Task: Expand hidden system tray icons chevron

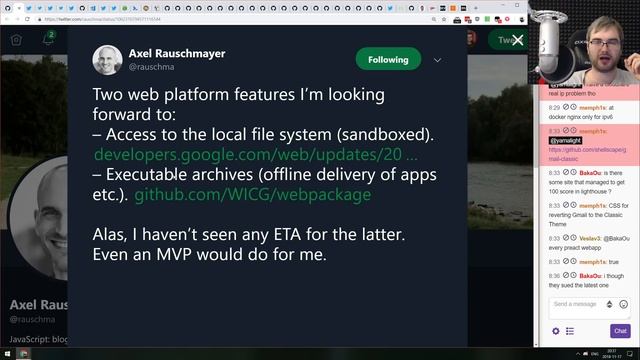Action: pos(578,354)
